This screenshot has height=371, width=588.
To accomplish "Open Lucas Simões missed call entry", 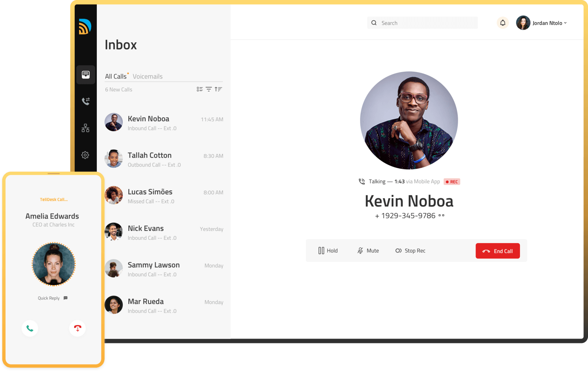I will click(164, 195).
